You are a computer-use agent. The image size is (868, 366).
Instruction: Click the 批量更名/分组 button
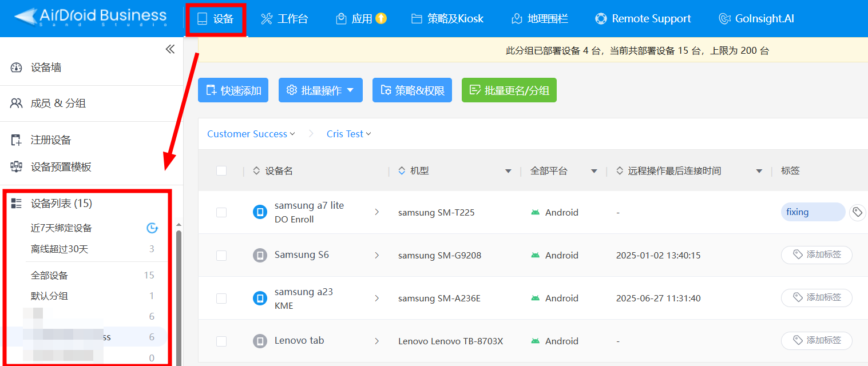click(x=509, y=90)
